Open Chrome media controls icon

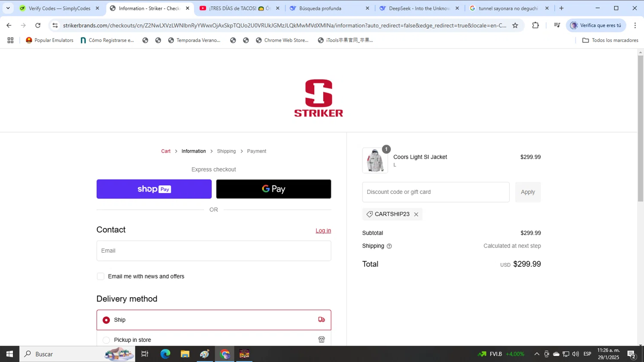tap(557, 25)
